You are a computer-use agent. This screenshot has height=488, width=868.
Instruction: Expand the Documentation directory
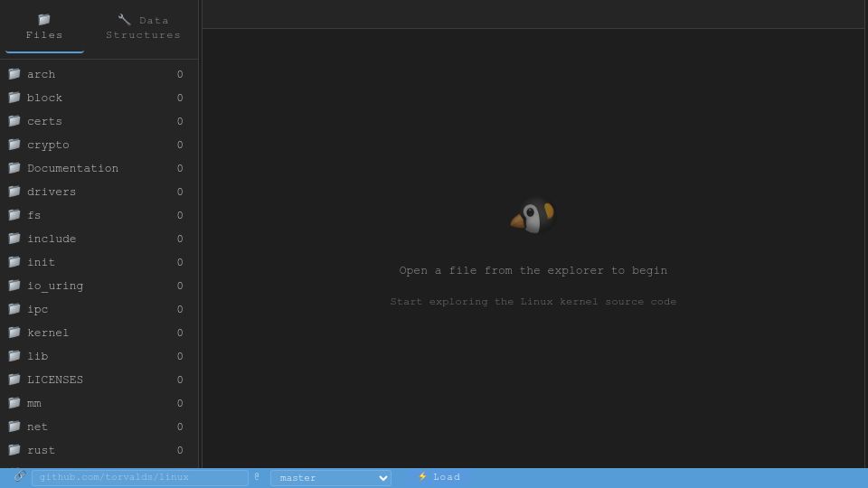click(x=99, y=168)
